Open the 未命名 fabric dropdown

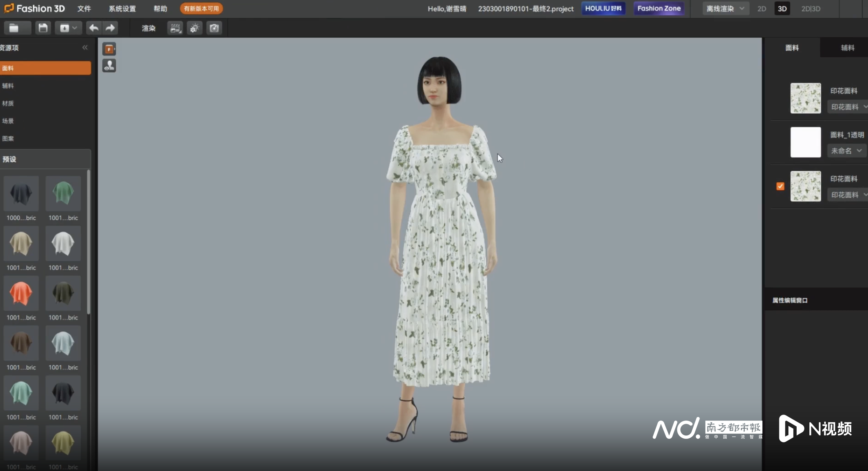[846, 151]
